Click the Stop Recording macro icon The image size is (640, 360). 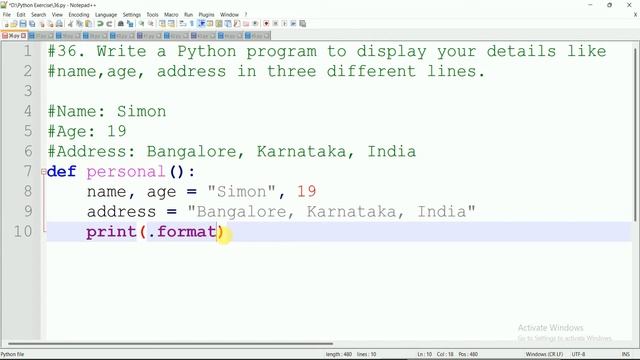click(275, 24)
